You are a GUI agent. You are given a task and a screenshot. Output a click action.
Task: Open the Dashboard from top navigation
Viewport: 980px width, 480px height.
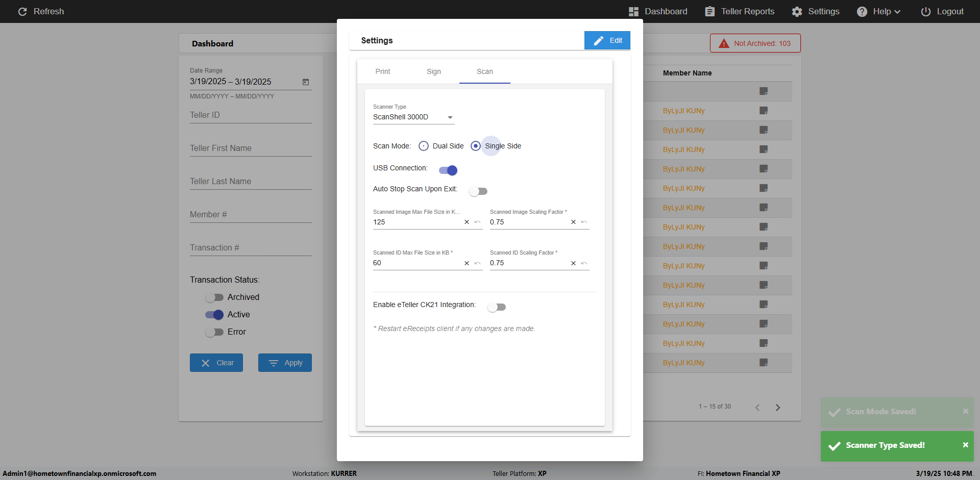click(x=658, y=11)
